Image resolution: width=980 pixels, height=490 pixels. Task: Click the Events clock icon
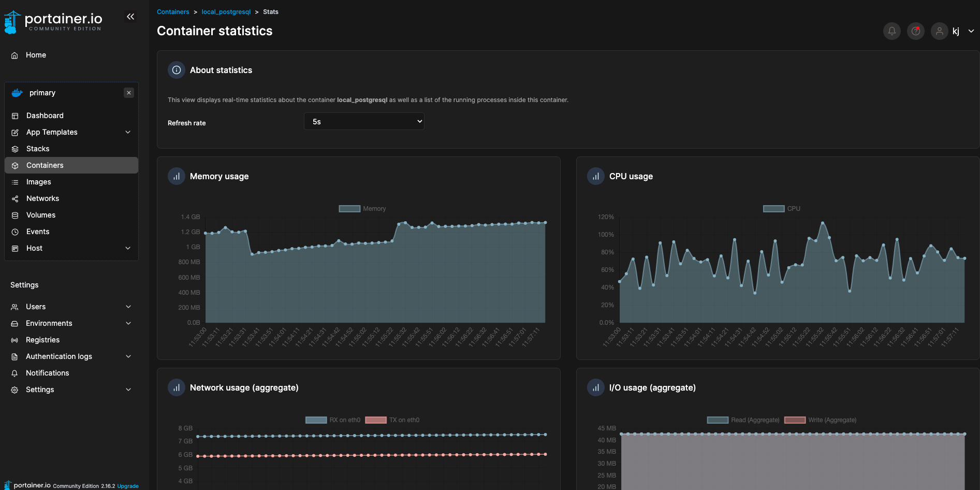coord(15,232)
